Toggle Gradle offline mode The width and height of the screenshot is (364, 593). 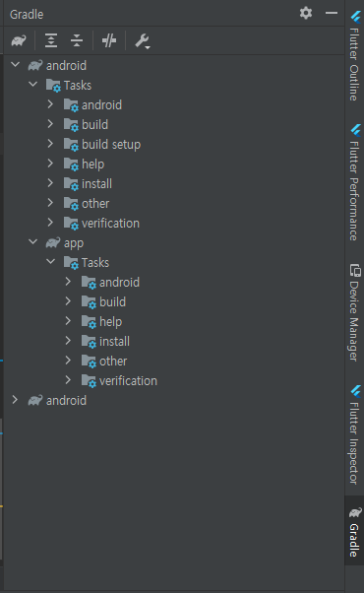tap(109, 40)
